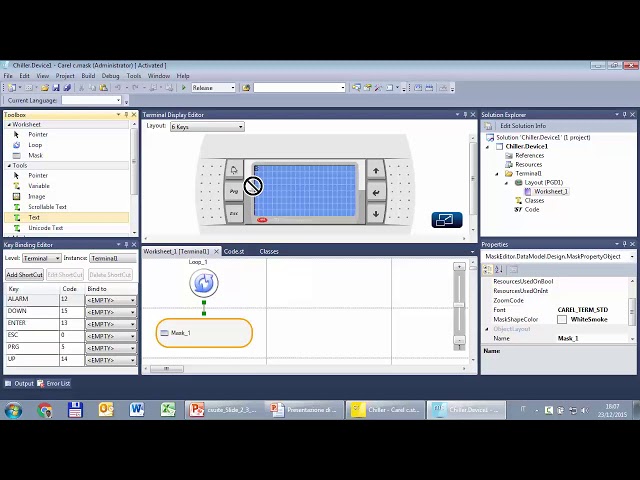This screenshot has height=480, width=640.
Task: Open Excel from the taskbar
Action: [x=167, y=409]
